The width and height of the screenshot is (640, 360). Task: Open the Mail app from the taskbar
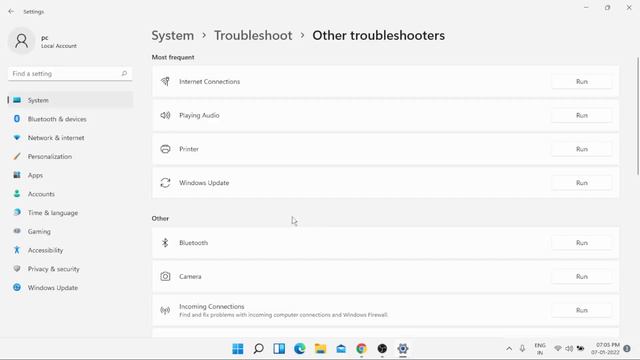[341, 349]
